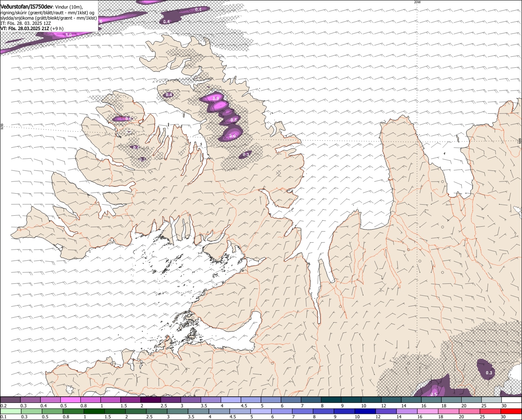Click the 20W longitude label at top
Screen dimensions: 522x420
tap(417, 2)
